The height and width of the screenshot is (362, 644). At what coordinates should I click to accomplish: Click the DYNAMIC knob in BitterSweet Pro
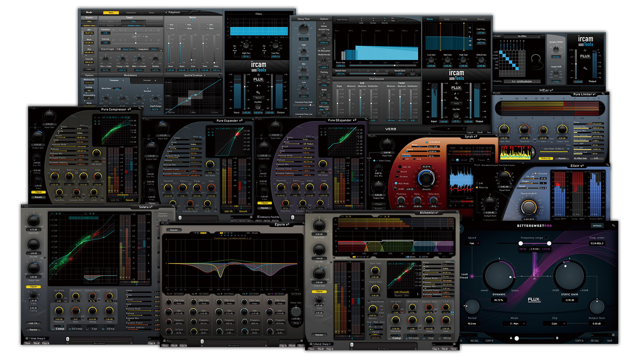tap(500, 276)
